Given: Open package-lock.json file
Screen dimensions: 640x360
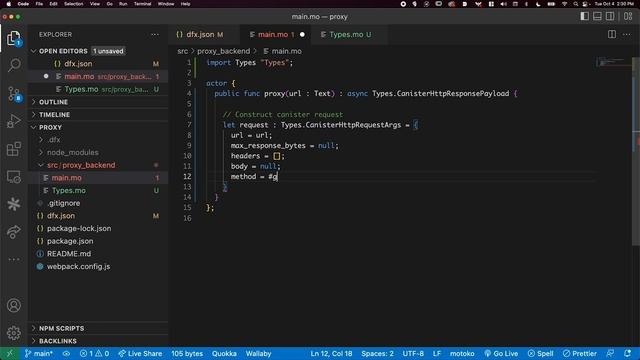Looking at the screenshot, I should pos(98,229).
